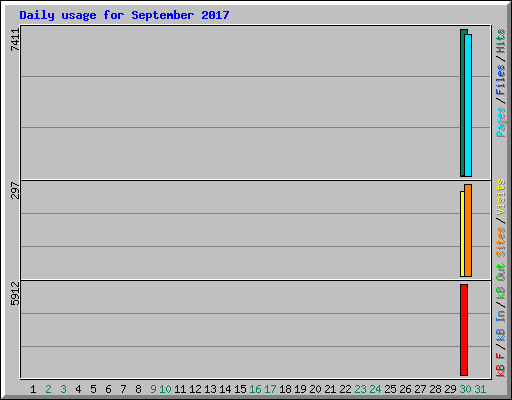Click the 'Hits' legend label
This screenshot has width=512, height=400.
click(500, 41)
